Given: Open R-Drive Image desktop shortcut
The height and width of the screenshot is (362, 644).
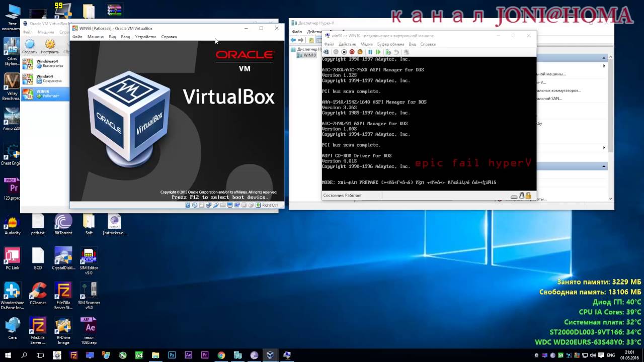Looking at the screenshot, I should pyautogui.click(x=63, y=331).
